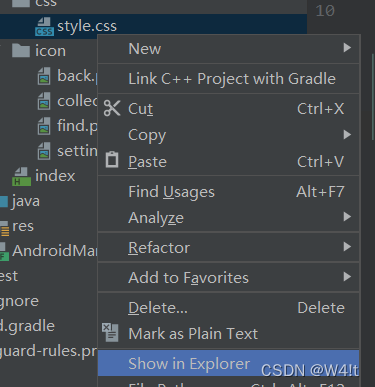
Task: Click the image icon next to find.p file
Action: (x=44, y=126)
